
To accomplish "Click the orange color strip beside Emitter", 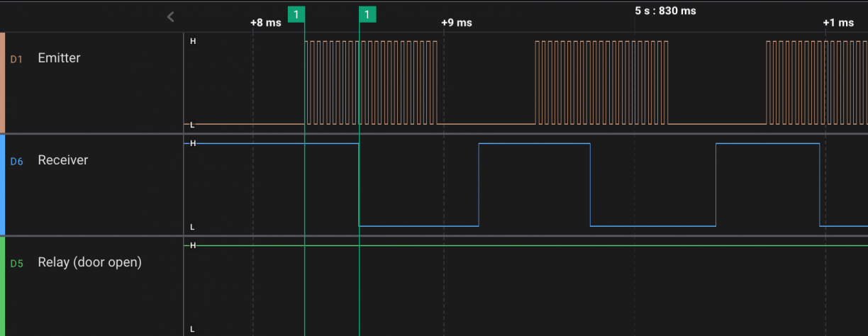I will click(x=2, y=82).
